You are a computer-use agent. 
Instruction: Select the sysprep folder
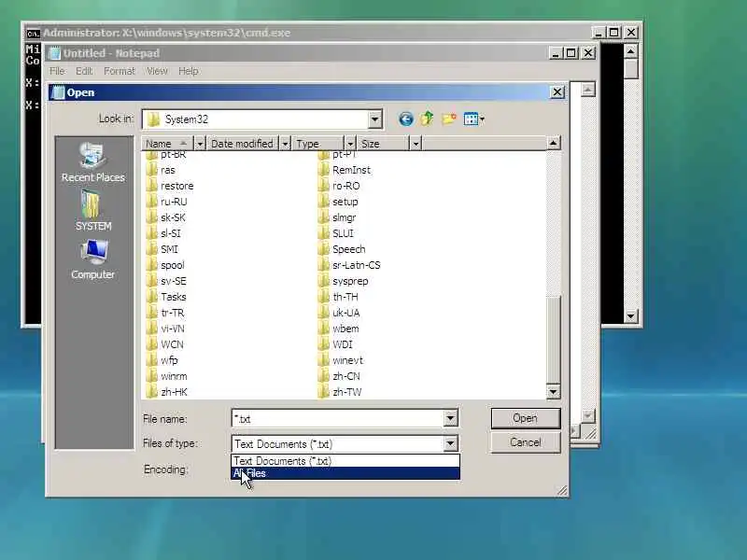click(343, 282)
